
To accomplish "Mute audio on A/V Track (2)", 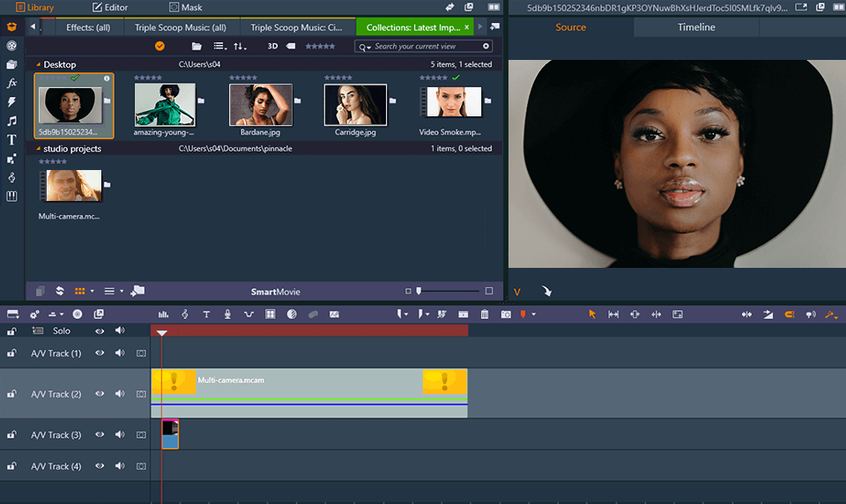I will tap(119, 394).
